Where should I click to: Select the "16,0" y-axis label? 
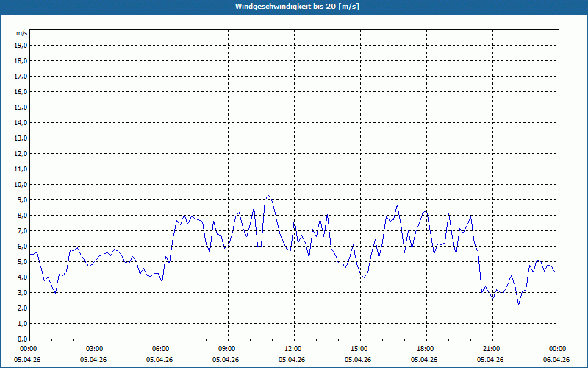(x=21, y=91)
